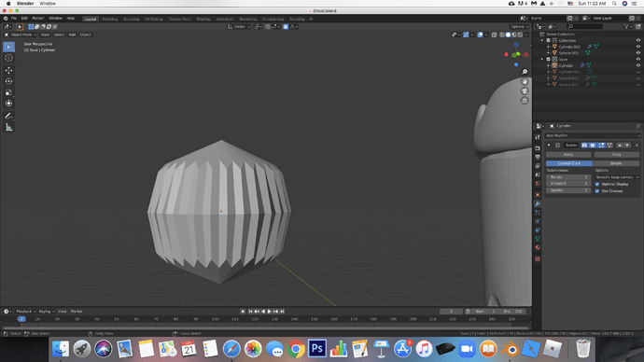Image resolution: width=644 pixels, height=362 pixels.
Task: Toggle modifier display in edit mode
Action: coord(601,146)
